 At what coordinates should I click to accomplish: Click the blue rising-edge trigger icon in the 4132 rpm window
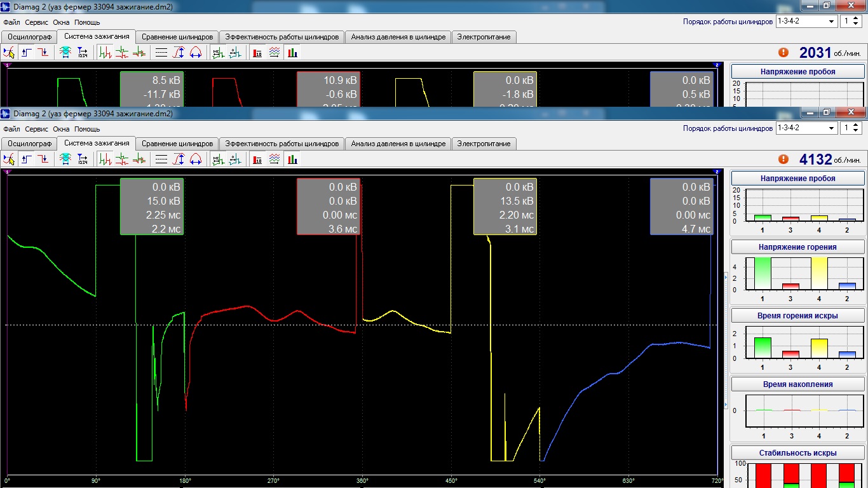27,159
